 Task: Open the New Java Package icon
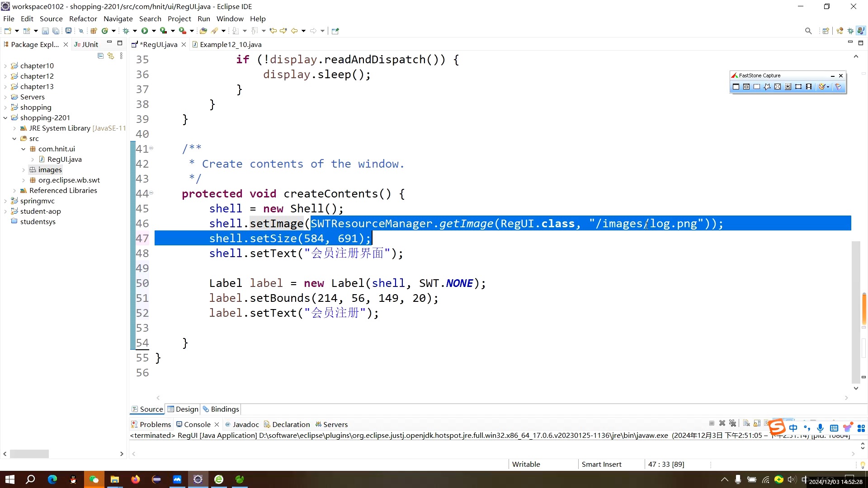[94, 31]
